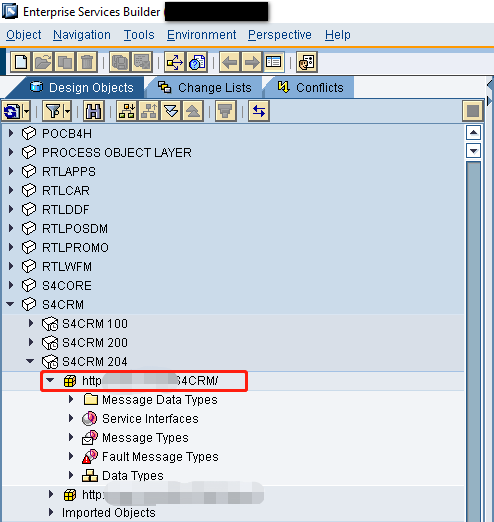The width and height of the screenshot is (494, 522).
Task: Click the open folder toolbar icon
Action: pyautogui.click(x=43, y=62)
